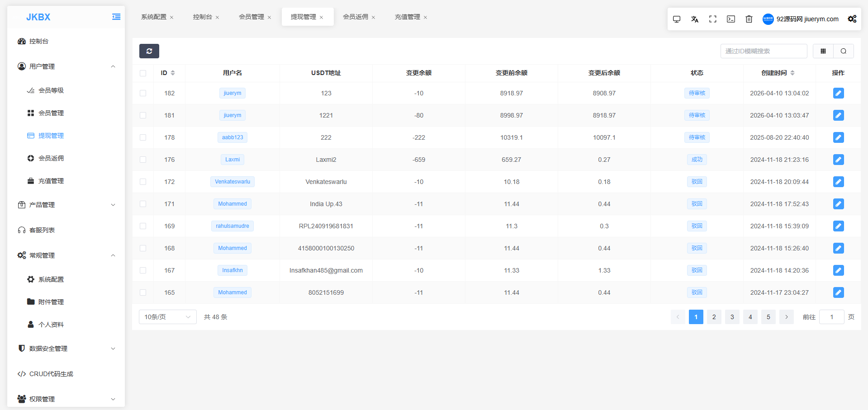Check the row checkbox for ID 181
This screenshot has width=868, height=410.
click(143, 115)
